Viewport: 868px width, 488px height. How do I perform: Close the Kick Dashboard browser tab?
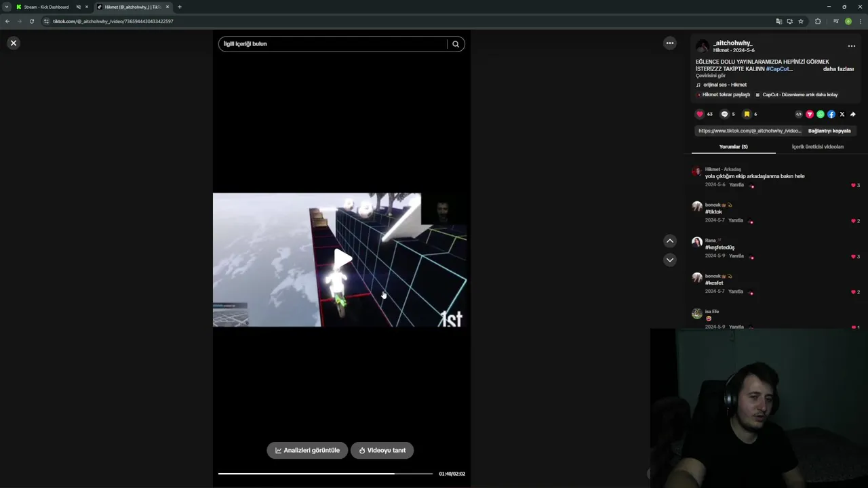coord(87,7)
